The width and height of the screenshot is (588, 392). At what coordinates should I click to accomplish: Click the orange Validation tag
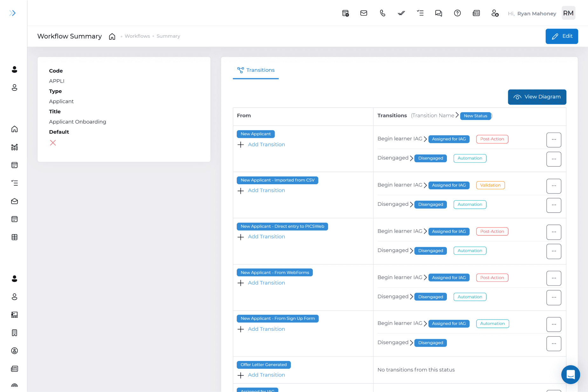pyautogui.click(x=490, y=185)
